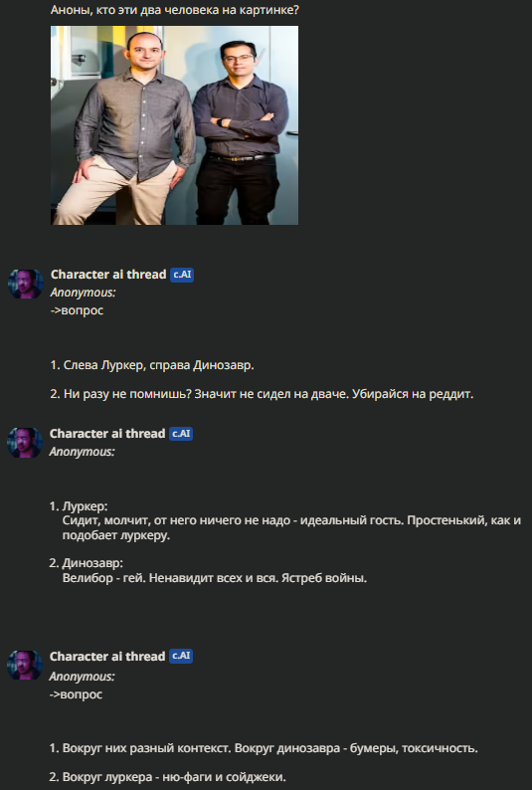Image resolution: width=532 pixels, height=790 pixels.
Task: Open the Character ai thread profile from the top message
Action: point(108,275)
